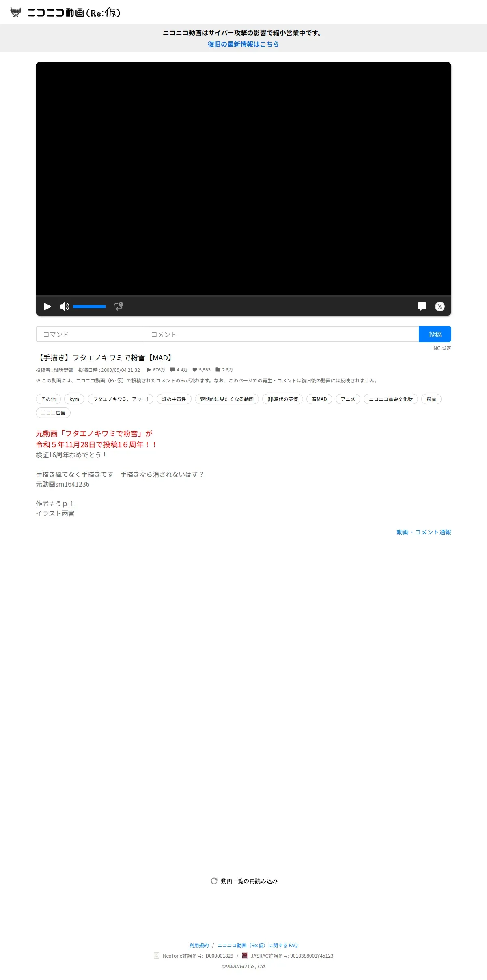Select the 音MAD tag
This screenshot has height=980, width=487.
click(x=319, y=399)
